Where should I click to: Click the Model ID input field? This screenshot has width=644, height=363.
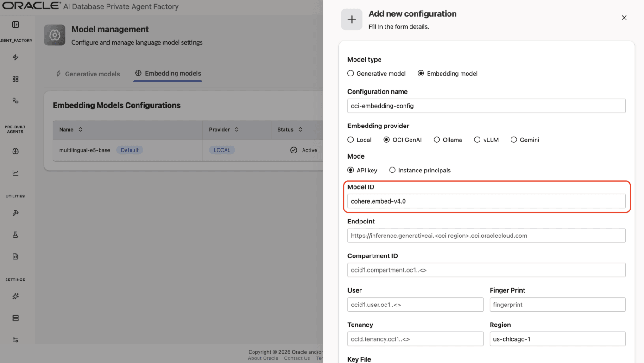tap(486, 201)
